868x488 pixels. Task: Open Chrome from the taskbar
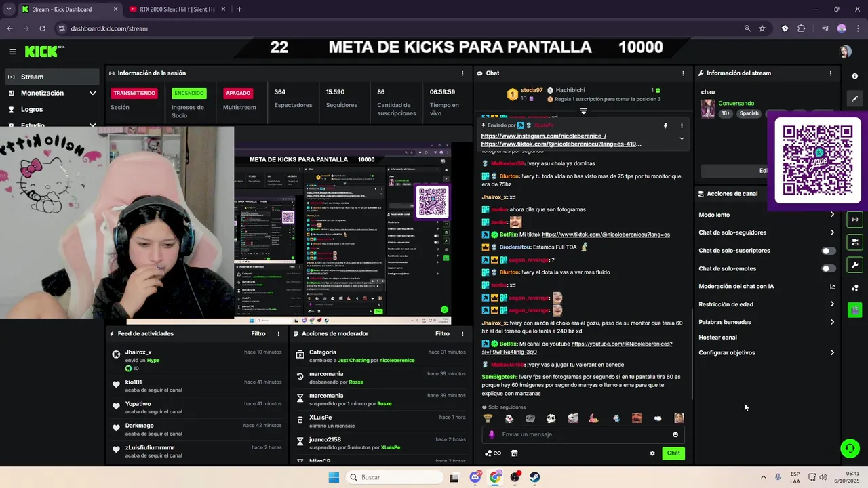pos(495,477)
